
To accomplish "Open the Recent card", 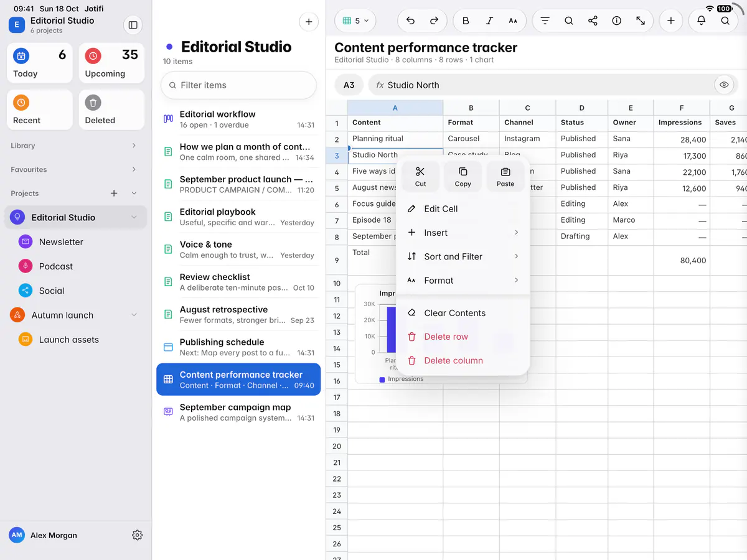I will (x=40, y=110).
